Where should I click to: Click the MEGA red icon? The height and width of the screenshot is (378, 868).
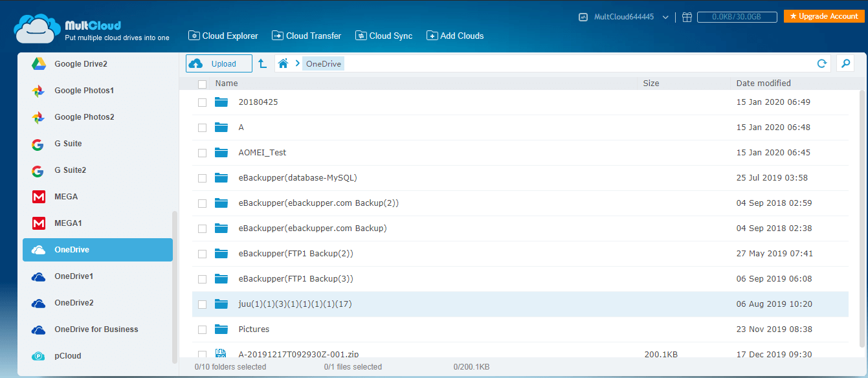(38, 197)
